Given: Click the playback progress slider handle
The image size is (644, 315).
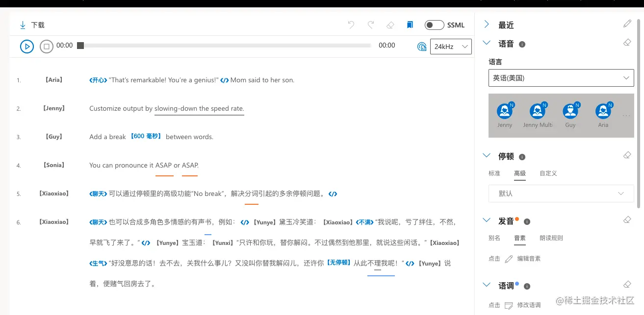Looking at the screenshot, I should pos(80,46).
